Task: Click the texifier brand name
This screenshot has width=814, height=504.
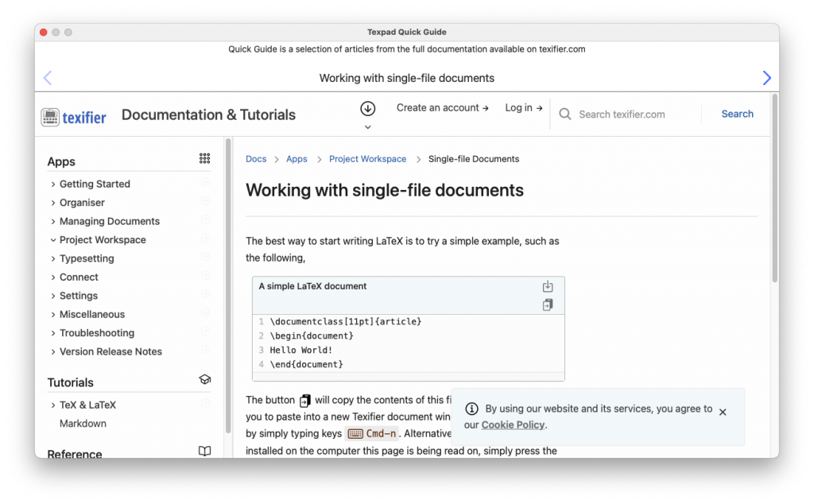Action: tap(84, 118)
